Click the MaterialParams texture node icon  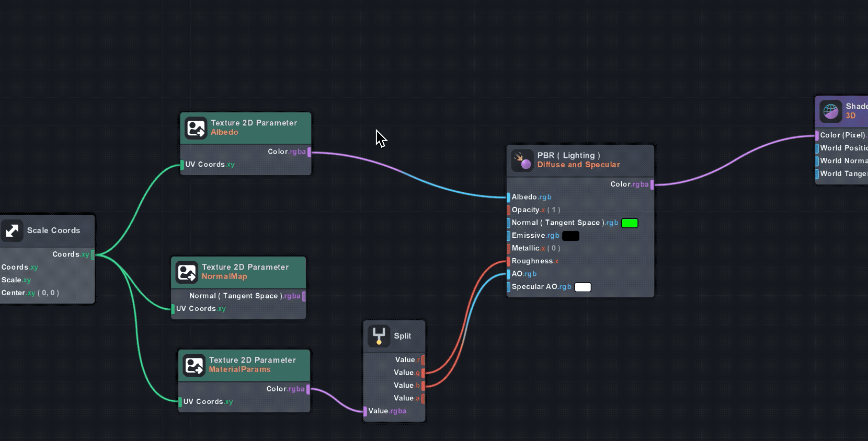point(194,365)
